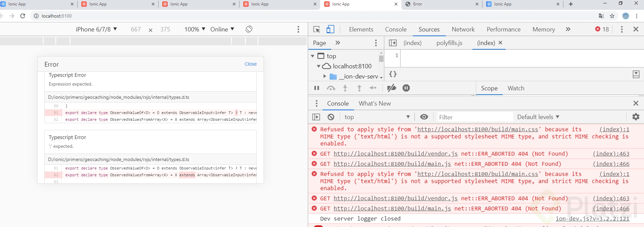This screenshot has width=644, height=227.
Task: Expand the __ion-dev-serv folder
Action: click(325, 76)
